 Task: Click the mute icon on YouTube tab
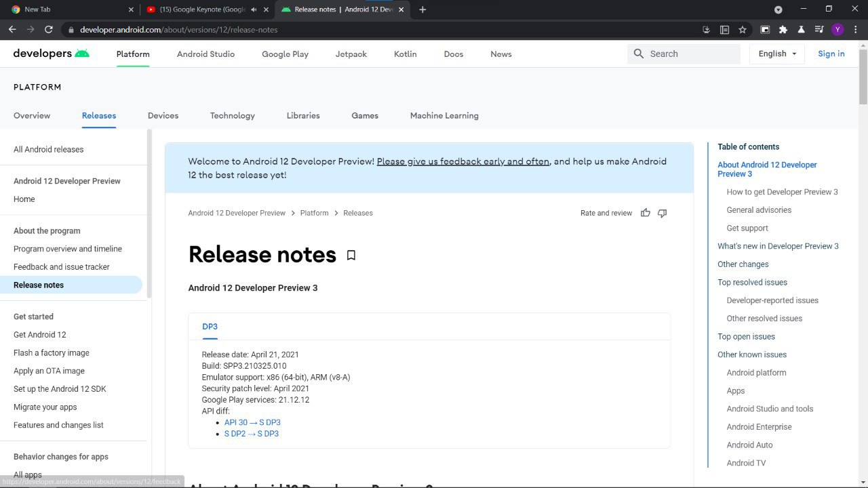click(254, 9)
